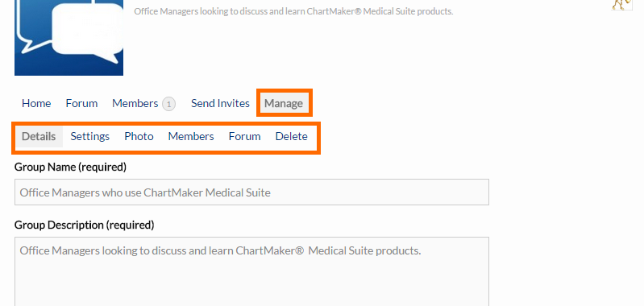644x306 pixels.
Task: Switch to the Settings sub-tab
Action: click(90, 137)
